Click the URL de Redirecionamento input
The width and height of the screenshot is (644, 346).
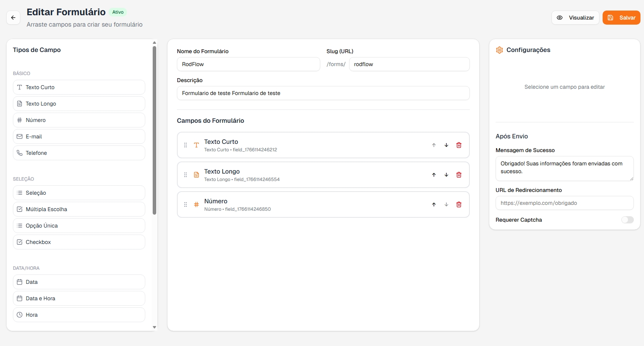pos(564,203)
